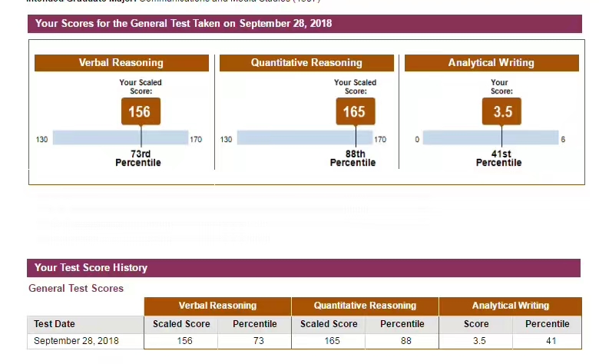Click the Verbal Reasoning score range bar
The image size is (599, 364).
click(121, 137)
